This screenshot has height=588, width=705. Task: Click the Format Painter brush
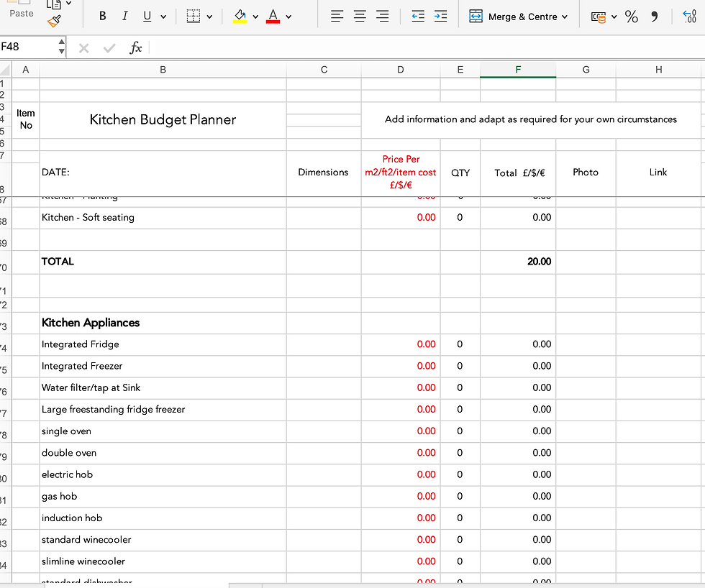[54, 21]
